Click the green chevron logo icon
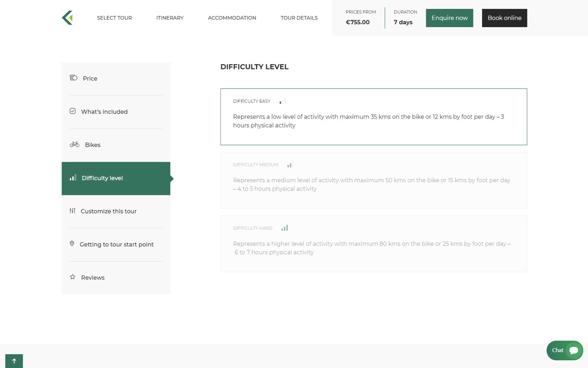588x368 pixels. click(x=67, y=18)
